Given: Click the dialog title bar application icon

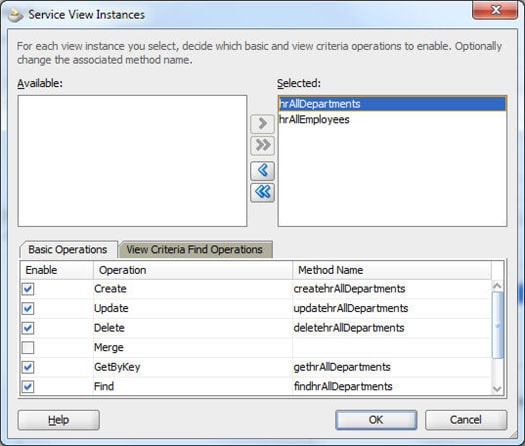Looking at the screenshot, I should [15, 15].
